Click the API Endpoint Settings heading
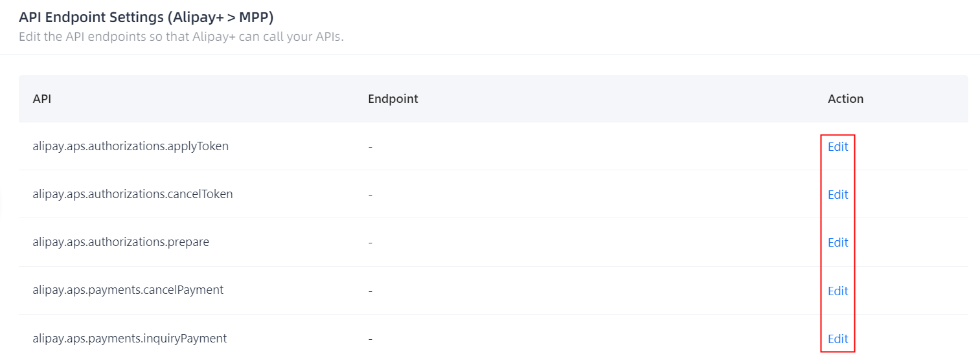The height and width of the screenshot is (358, 980). (146, 17)
